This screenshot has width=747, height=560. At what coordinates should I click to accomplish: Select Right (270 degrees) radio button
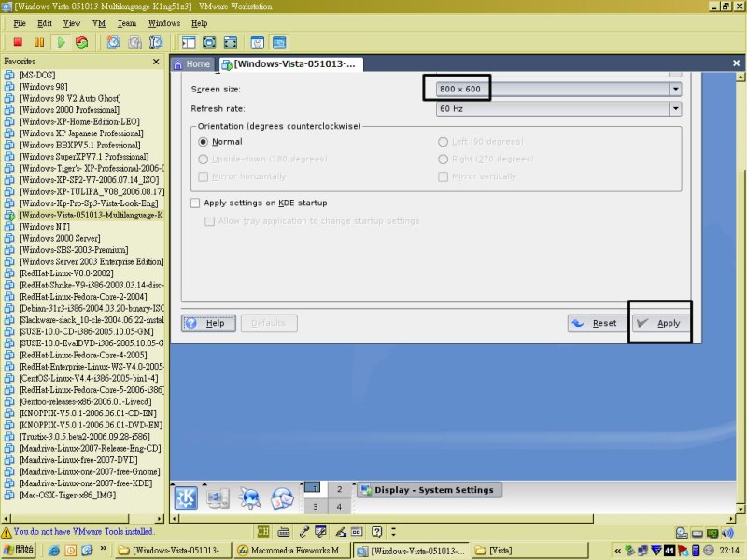click(x=443, y=159)
